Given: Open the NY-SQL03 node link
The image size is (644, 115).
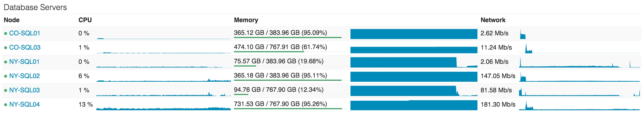Looking at the screenshot, I should [25, 90].
